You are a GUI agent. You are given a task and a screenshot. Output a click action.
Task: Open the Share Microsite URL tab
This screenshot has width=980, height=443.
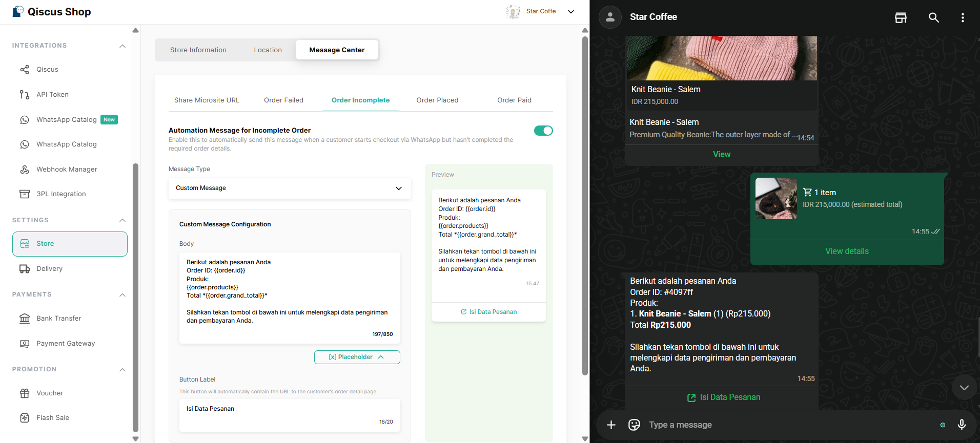[x=207, y=100]
